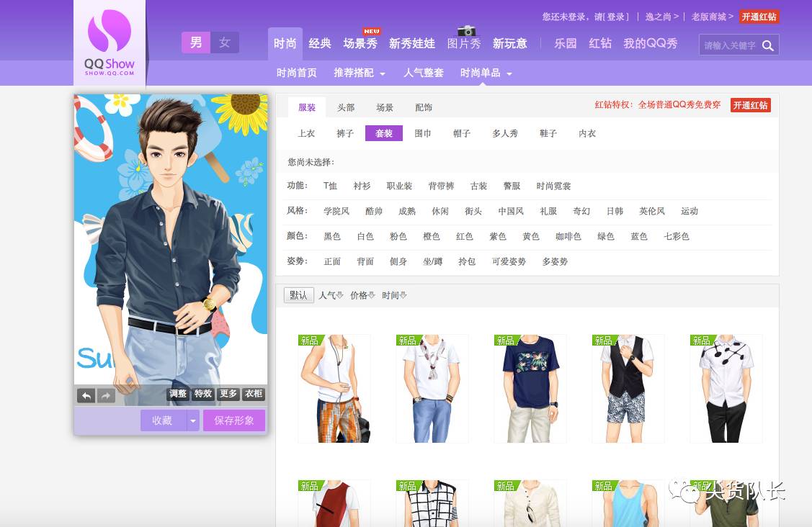Select the 裤子 category
812x527 pixels.
click(x=345, y=134)
